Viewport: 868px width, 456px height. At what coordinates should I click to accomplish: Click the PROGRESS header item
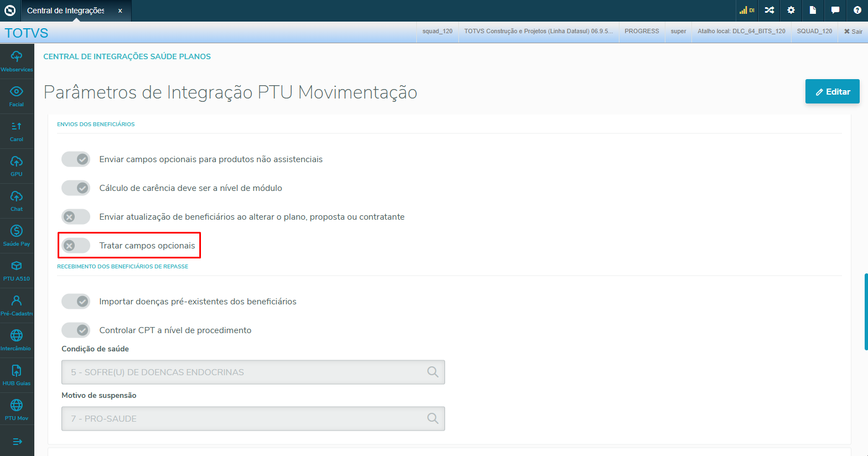point(642,32)
